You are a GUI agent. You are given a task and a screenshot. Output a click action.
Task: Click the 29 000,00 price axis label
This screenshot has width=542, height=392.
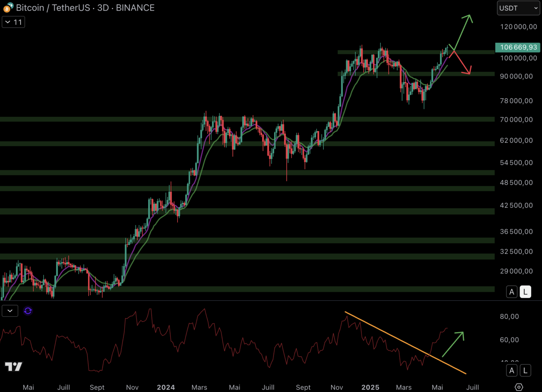(516, 271)
